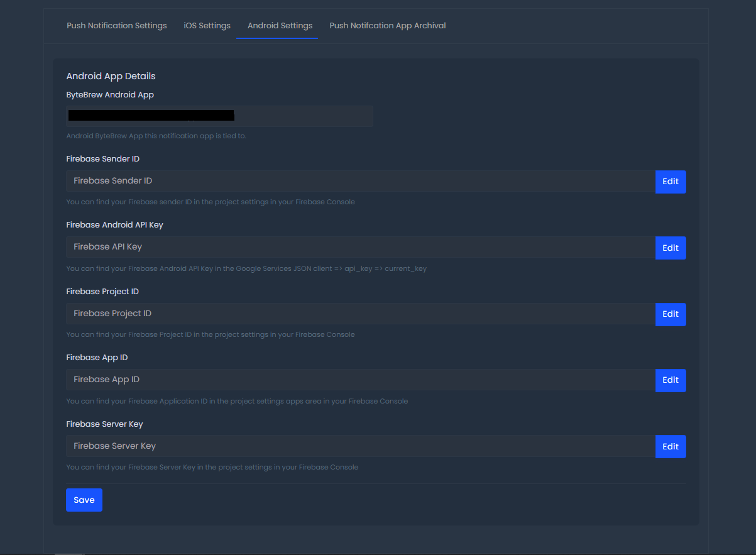Click the Firebase Sender ID help text
Viewport: 756px width, 555px height.
(211, 202)
